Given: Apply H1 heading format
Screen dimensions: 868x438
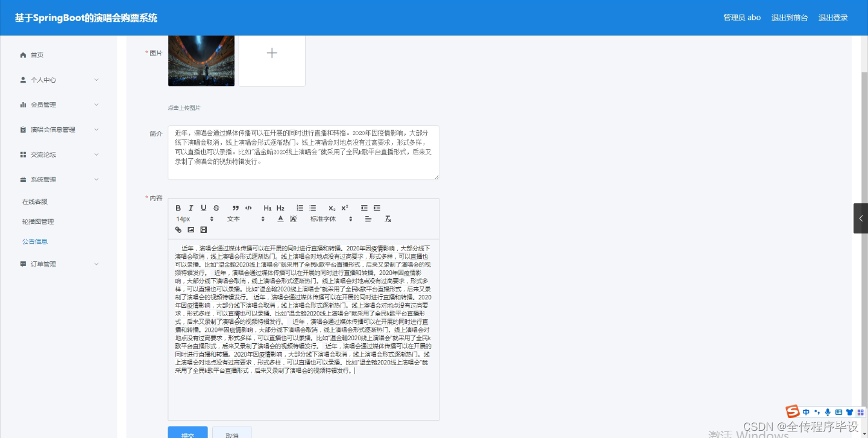Looking at the screenshot, I should [267, 208].
